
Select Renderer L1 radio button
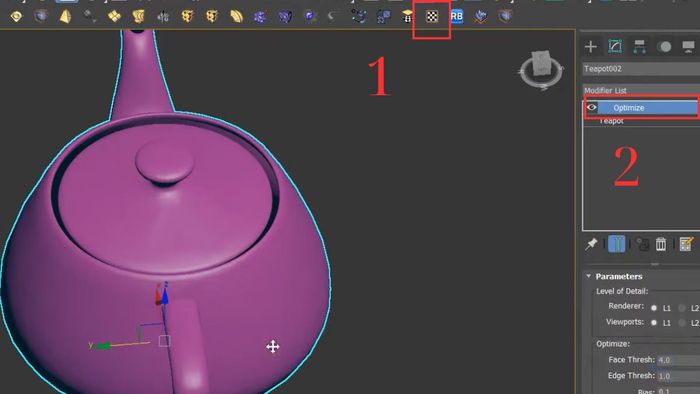pyautogui.click(x=654, y=308)
